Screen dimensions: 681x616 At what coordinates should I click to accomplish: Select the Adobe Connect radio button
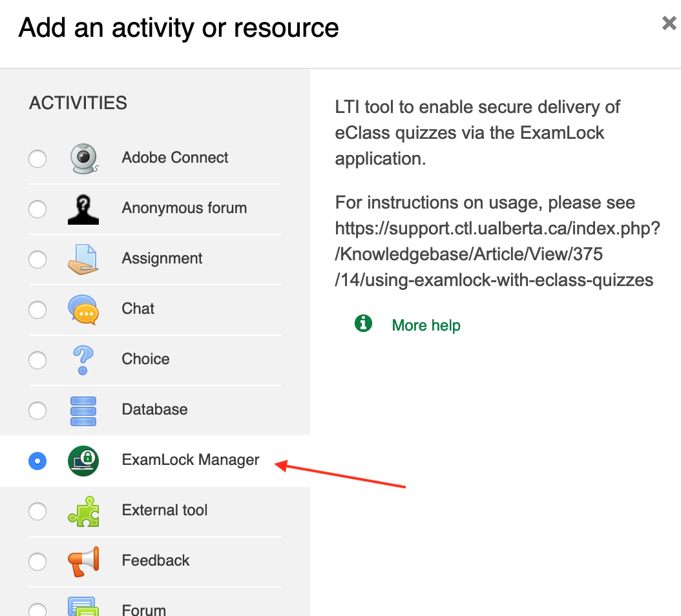[37, 158]
